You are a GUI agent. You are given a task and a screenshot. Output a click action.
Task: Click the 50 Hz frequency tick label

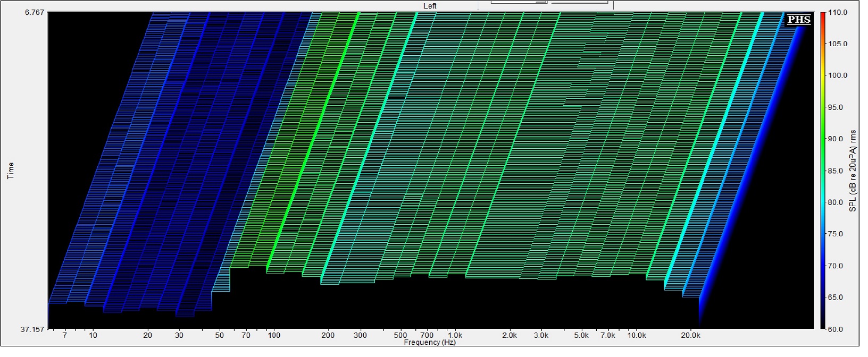click(x=219, y=336)
